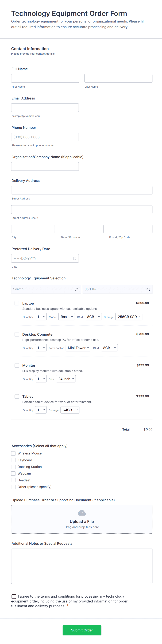Image resolution: width=162 pixels, height=644 pixels.
Task: Open the Laptop RAM dropdown
Action: (93, 316)
